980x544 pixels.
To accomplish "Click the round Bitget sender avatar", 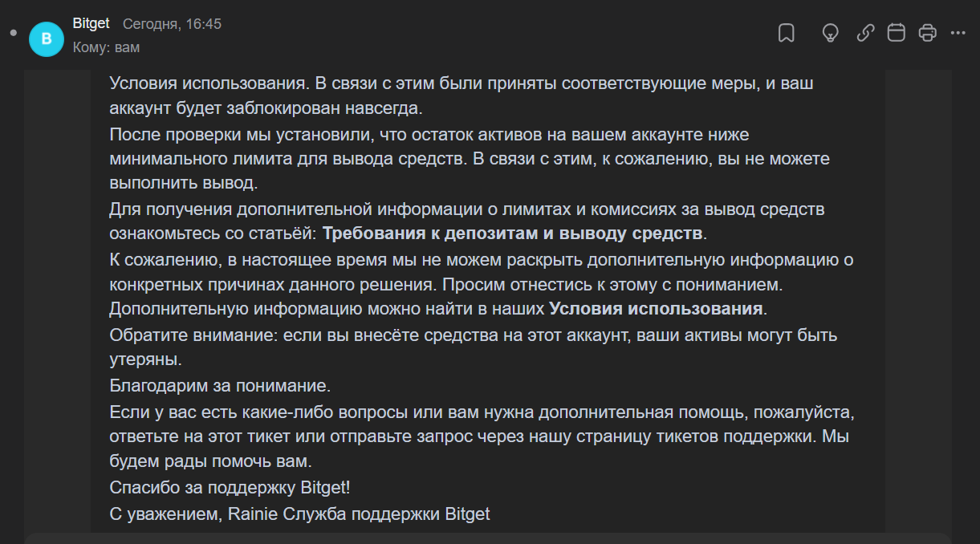I will pyautogui.click(x=46, y=39).
